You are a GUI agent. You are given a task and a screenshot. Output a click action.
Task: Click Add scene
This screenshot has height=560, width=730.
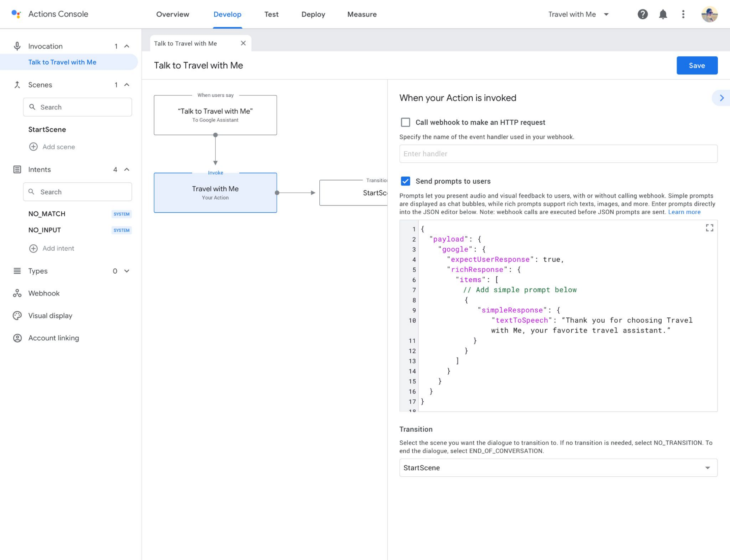point(59,147)
